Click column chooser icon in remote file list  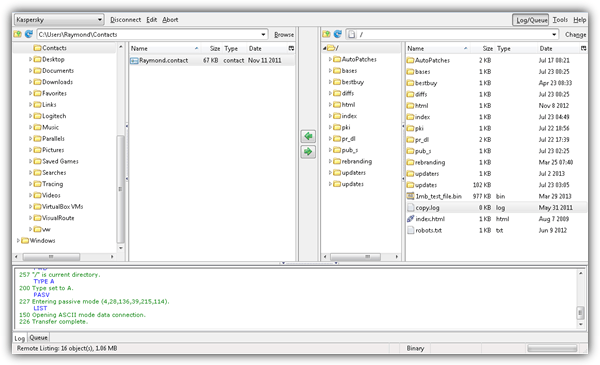(x=583, y=48)
